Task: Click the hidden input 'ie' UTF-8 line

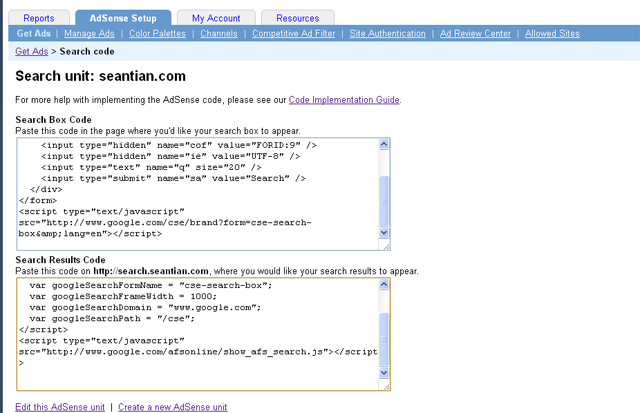Action: pyautogui.click(x=171, y=156)
